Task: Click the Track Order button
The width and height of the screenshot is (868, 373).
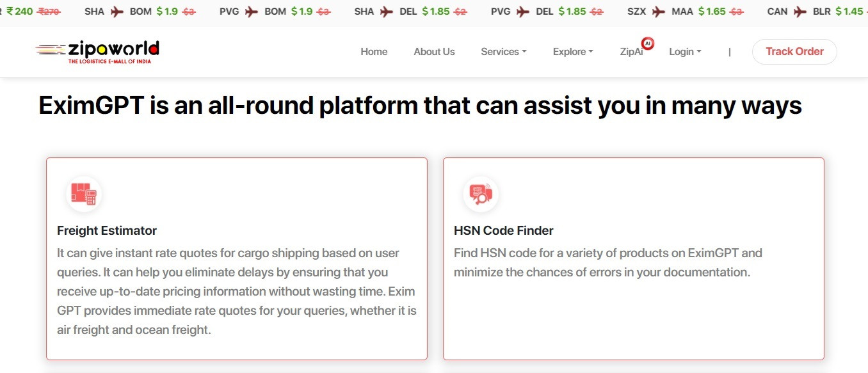Action: [x=794, y=52]
